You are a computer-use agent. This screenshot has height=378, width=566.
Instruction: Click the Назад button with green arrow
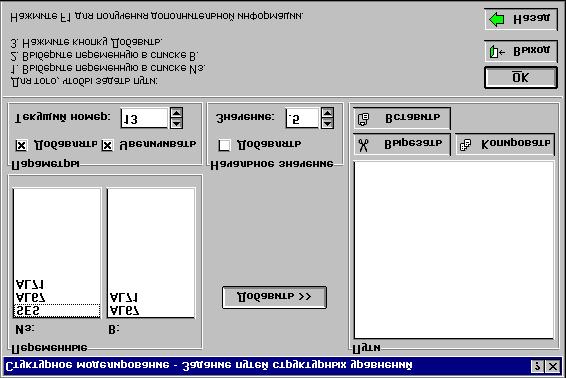click(521, 19)
